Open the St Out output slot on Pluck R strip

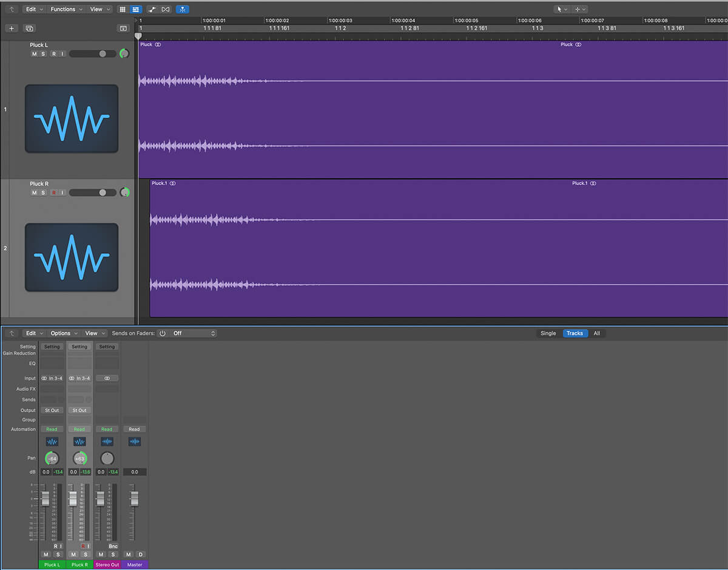point(79,410)
